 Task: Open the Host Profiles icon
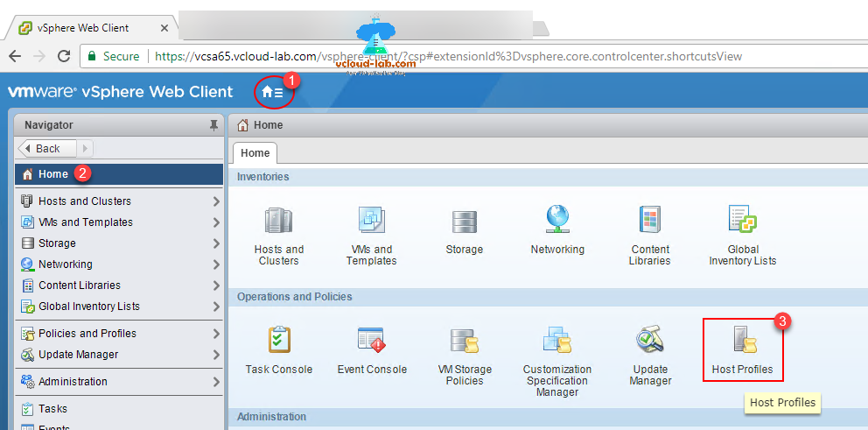click(x=744, y=340)
